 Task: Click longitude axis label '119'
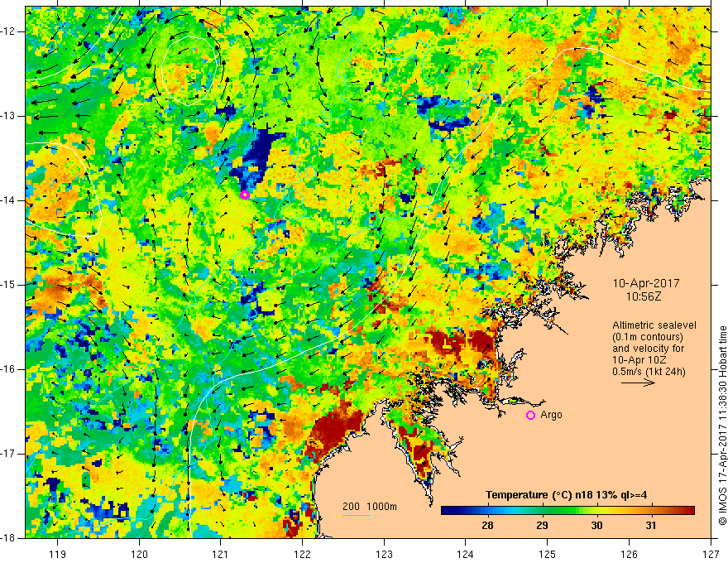58,554
